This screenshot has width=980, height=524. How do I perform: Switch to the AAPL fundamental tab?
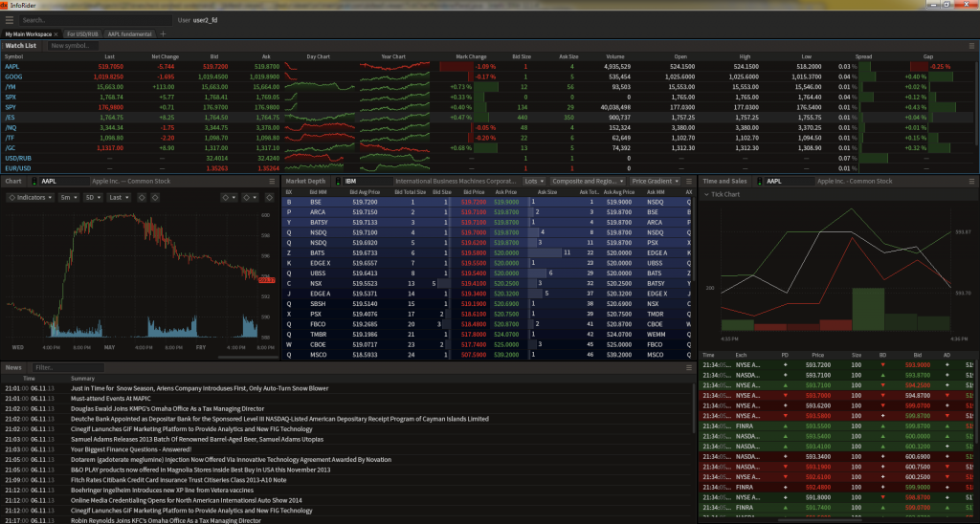pos(129,33)
